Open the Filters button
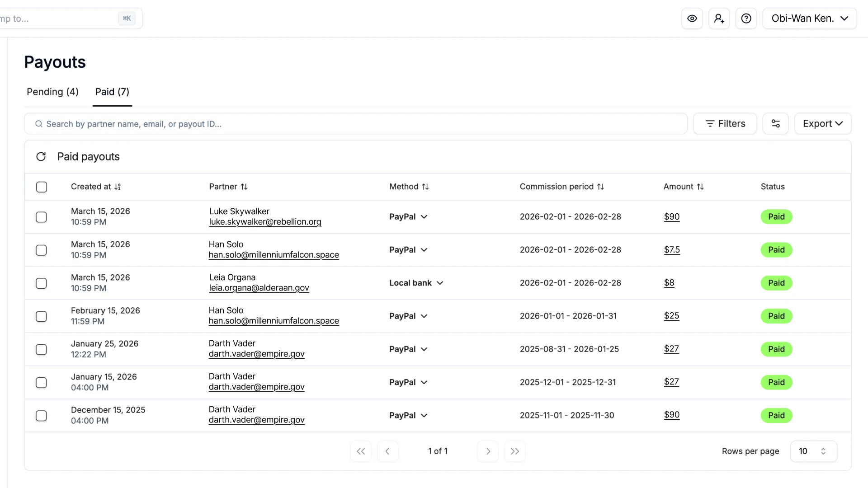The width and height of the screenshot is (868, 488). click(725, 123)
